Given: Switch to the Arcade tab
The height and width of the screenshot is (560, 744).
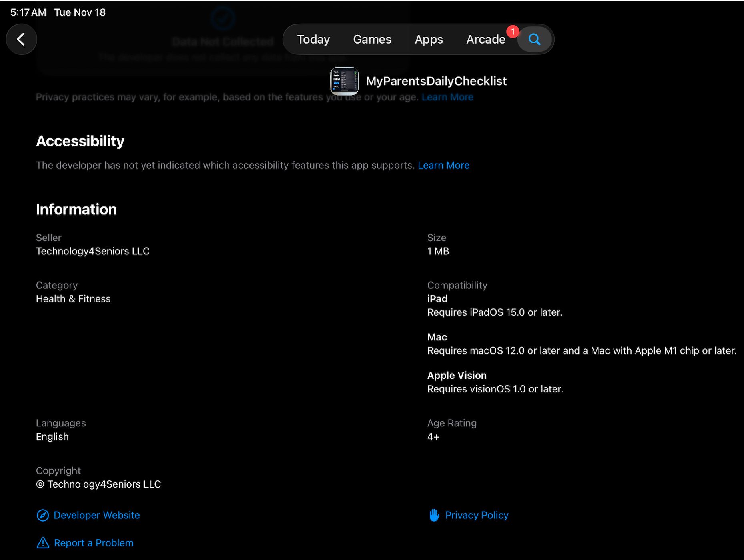Looking at the screenshot, I should [486, 39].
